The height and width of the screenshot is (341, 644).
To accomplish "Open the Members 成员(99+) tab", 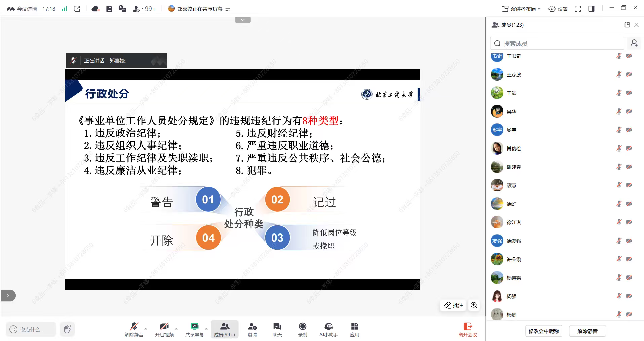I will point(224,329).
